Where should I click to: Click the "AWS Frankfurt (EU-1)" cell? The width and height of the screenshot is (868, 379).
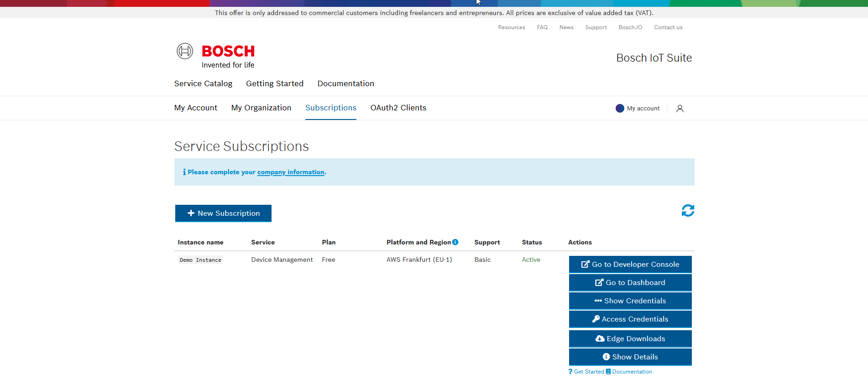pos(419,260)
